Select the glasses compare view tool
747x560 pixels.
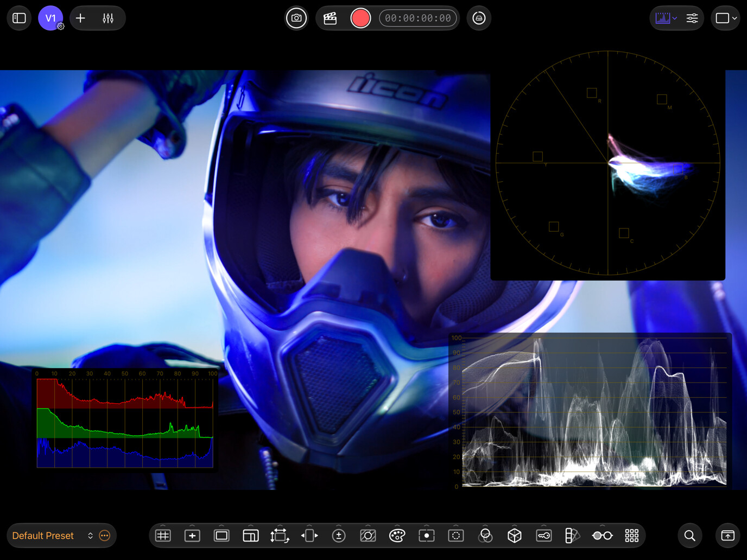click(603, 536)
